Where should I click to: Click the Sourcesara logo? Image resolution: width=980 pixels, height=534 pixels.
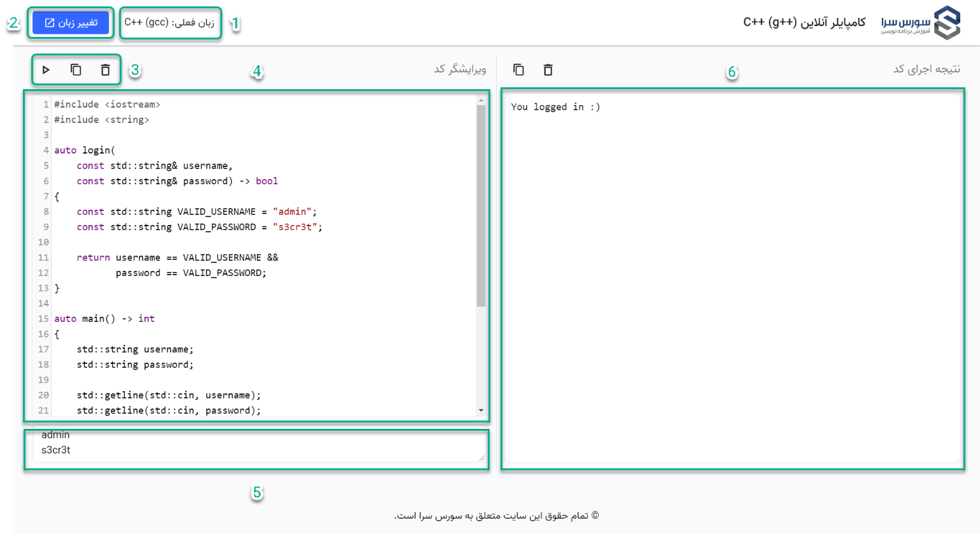pos(921,23)
